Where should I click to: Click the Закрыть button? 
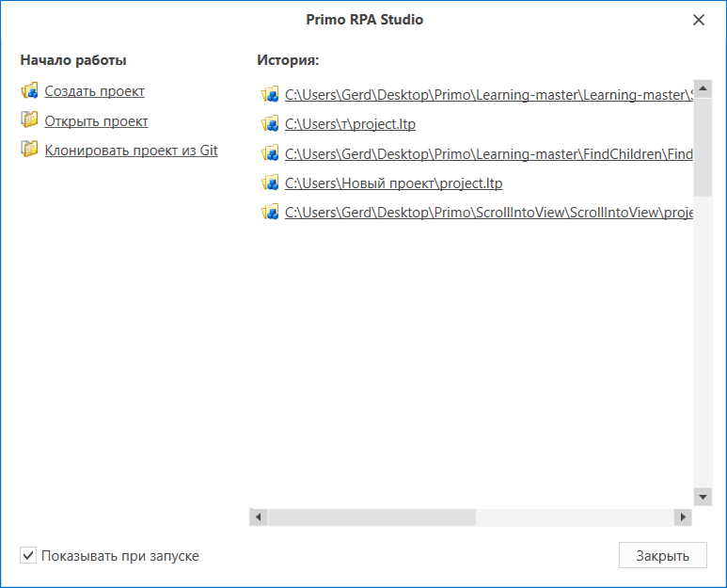point(662,555)
